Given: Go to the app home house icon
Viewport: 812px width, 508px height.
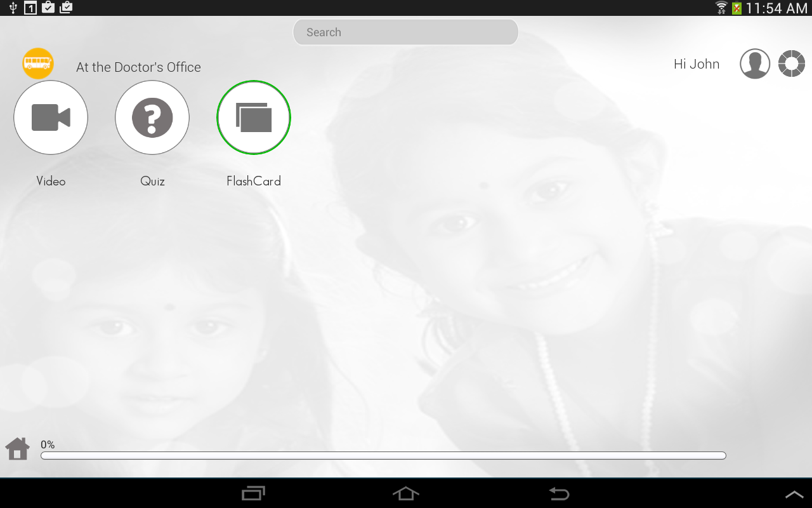Looking at the screenshot, I should 18,449.
